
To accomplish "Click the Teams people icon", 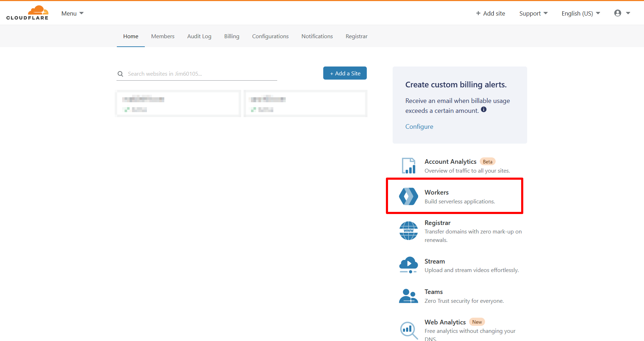I will 409,296.
